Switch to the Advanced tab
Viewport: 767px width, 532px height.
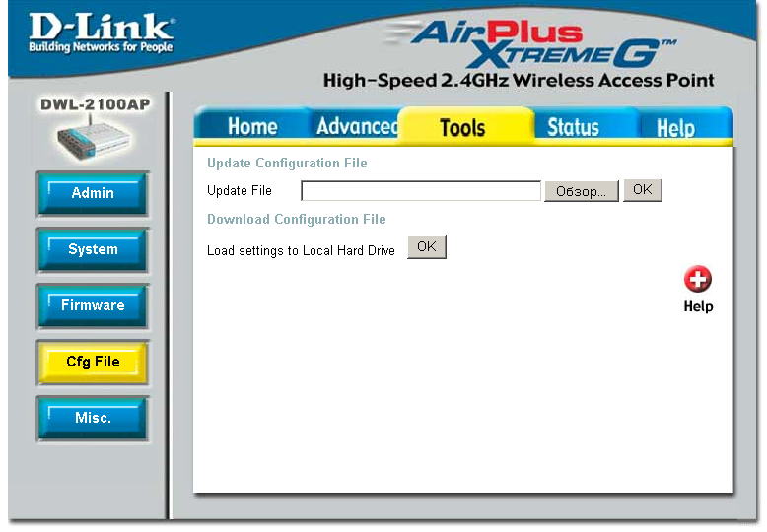357,126
